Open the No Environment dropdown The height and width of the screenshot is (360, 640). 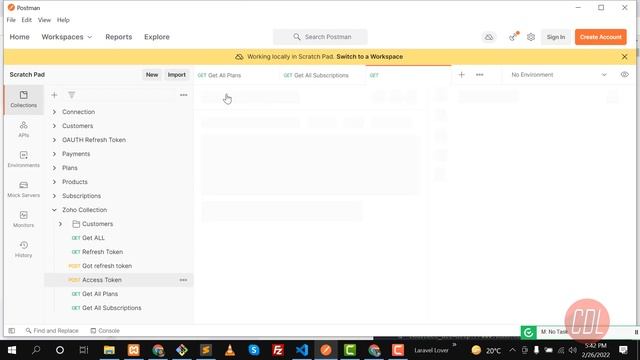point(559,75)
